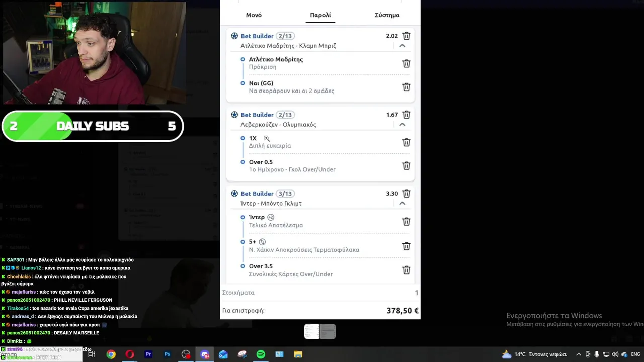Open the Σύστημα tab
The image size is (644, 362).
pos(387,15)
